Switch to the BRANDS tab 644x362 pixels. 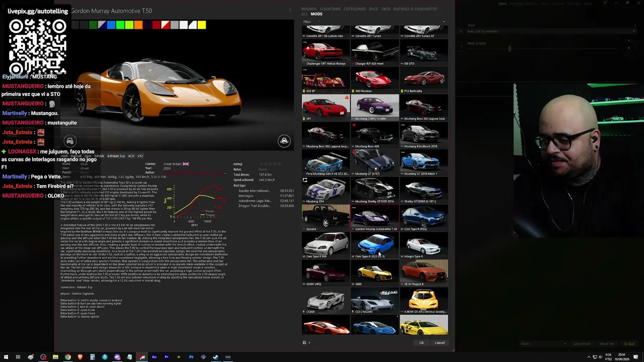(309, 9)
